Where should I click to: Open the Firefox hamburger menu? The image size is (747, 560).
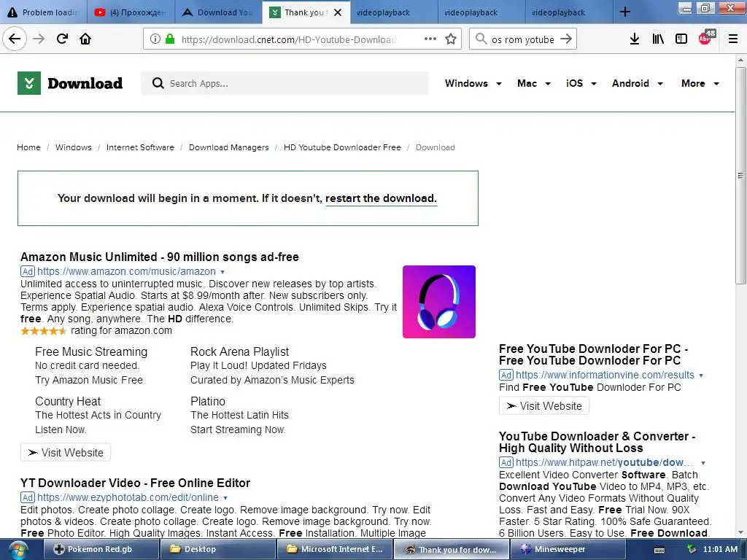click(732, 39)
